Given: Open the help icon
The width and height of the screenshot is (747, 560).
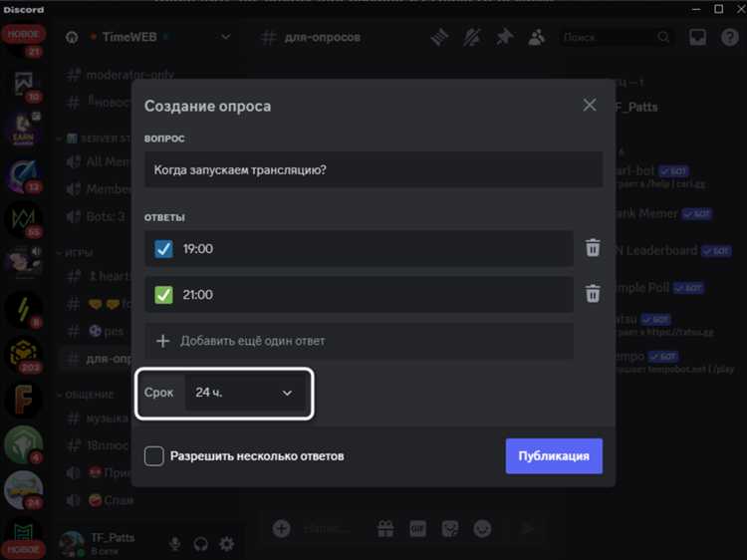Looking at the screenshot, I should click(x=729, y=37).
